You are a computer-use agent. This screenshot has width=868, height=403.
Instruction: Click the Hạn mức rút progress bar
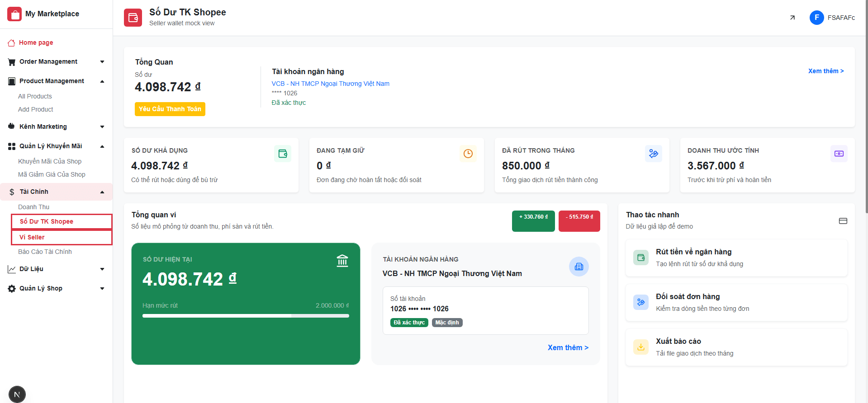click(x=246, y=316)
